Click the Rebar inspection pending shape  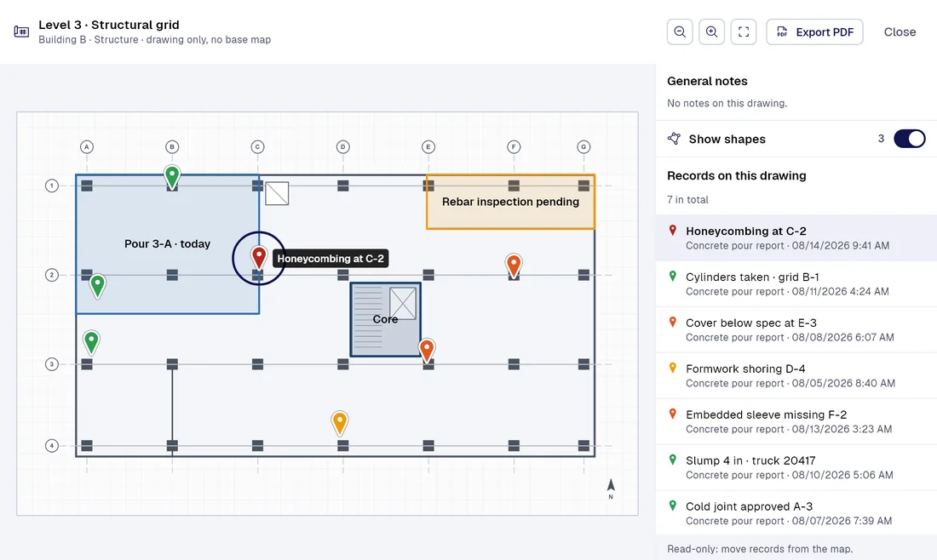510,202
